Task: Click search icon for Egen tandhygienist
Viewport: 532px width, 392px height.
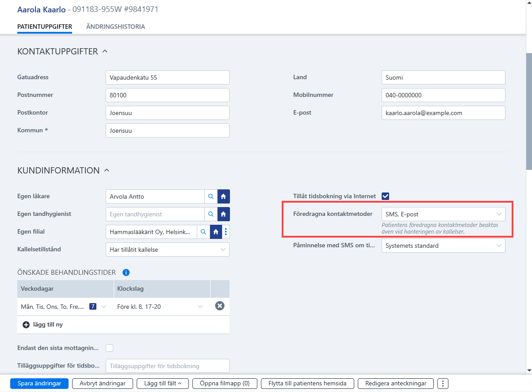Action: [x=211, y=214]
